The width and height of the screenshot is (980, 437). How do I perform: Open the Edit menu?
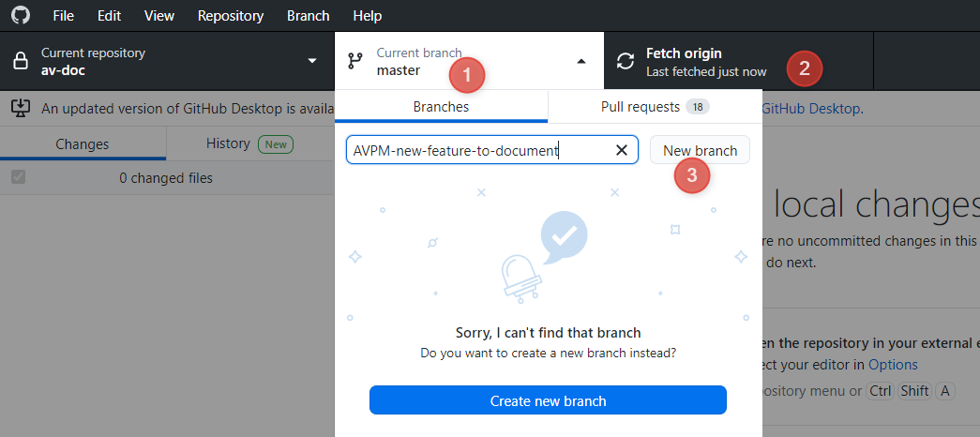[x=109, y=16]
